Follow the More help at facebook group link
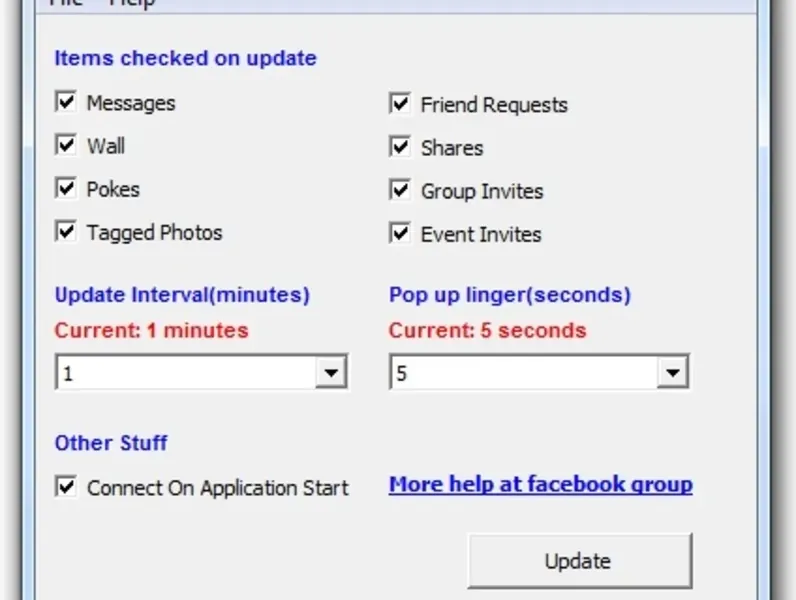The image size is (796, 600). coord(540,485)
